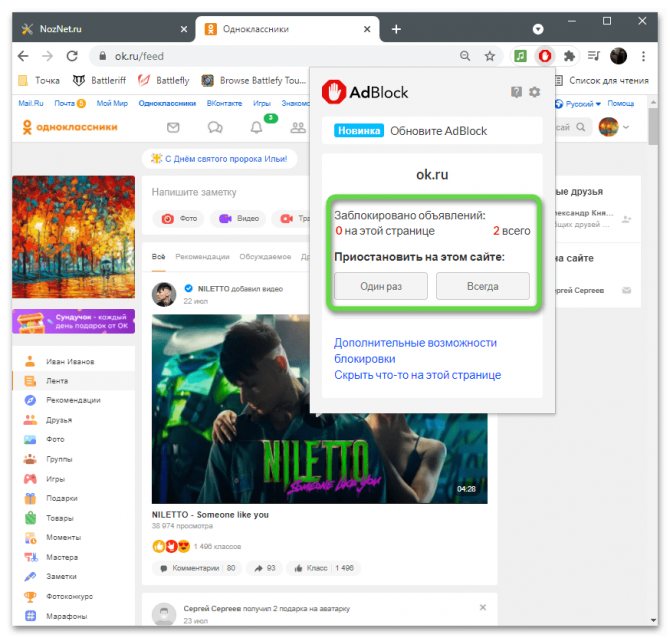Go back to the previous page

pyautogui.click(x=24, y=56)
